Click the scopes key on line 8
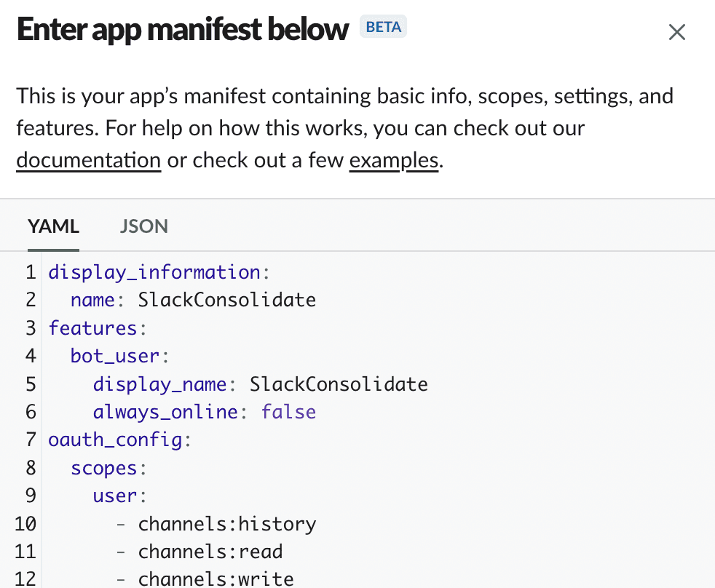 [103, 468]
